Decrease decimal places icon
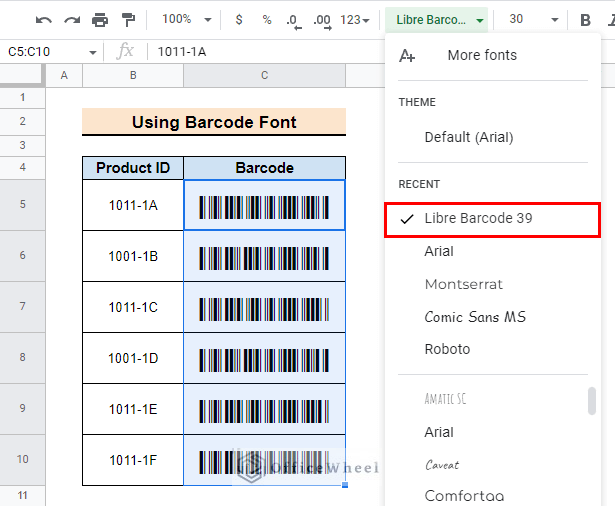Image resolution: width=615 pixels, height=506 pixels. tap(293, 21)
